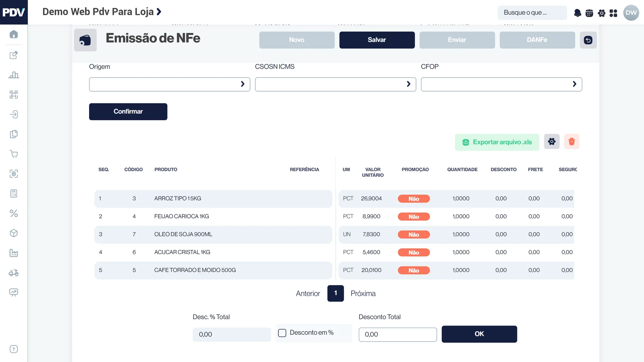
Task: Expand the CFOP dropdown
Action: point(502,84)
